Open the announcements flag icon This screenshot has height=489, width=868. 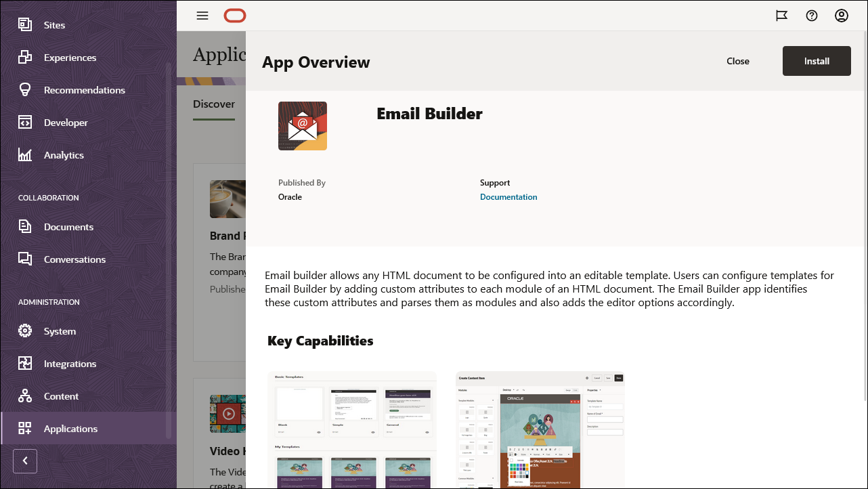pyautogui.click(x=782, y=15)
